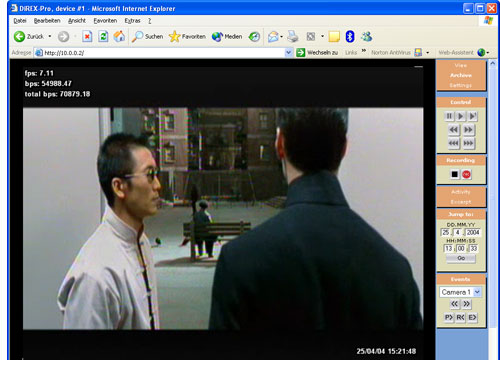Click the Wechseln zu go button
The width and height of the screenshot is (500, 370).
pyautogui.click(x=317, y=53)
